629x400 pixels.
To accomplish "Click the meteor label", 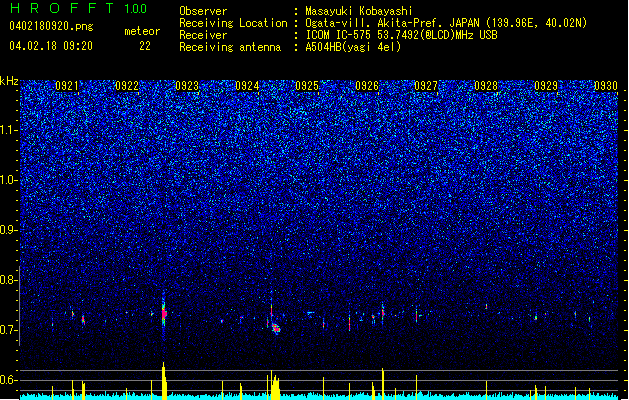I will (142, 31).
